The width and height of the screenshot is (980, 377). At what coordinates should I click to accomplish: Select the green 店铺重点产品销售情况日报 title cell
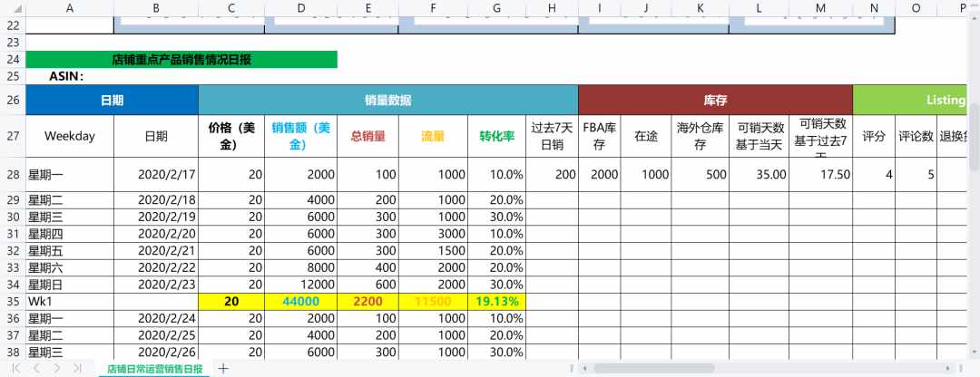point(181,59)
